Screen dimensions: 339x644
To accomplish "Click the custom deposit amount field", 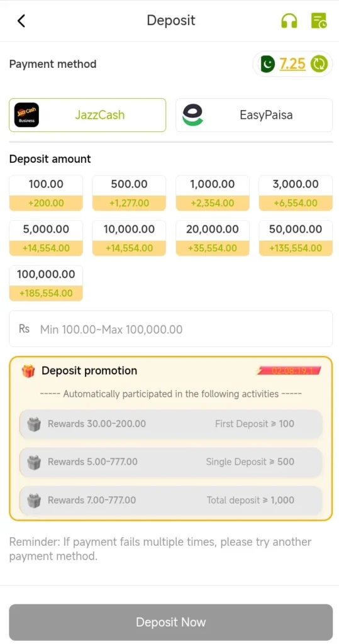I will [x=171, y=328].
